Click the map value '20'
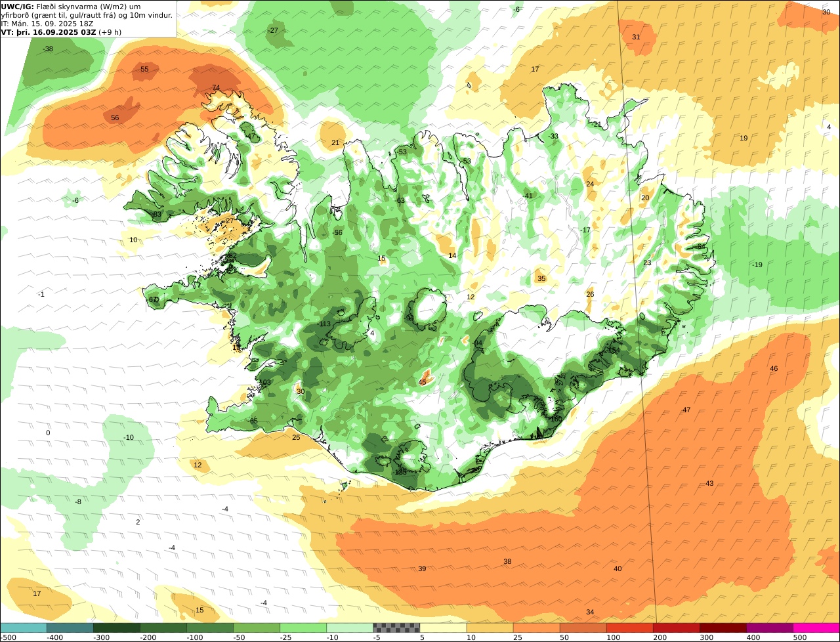Viewport: 840px width, 642px height. (645, 198)
